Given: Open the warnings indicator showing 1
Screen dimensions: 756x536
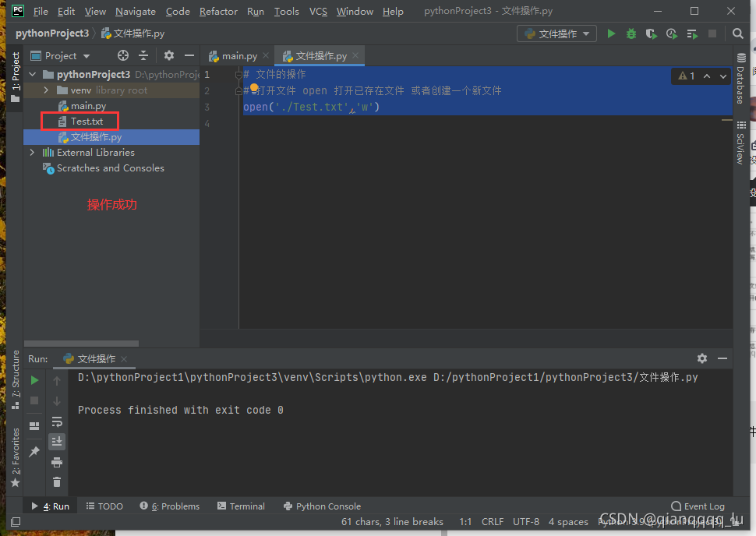Looking at the screenshot, I should pos(687,76).
